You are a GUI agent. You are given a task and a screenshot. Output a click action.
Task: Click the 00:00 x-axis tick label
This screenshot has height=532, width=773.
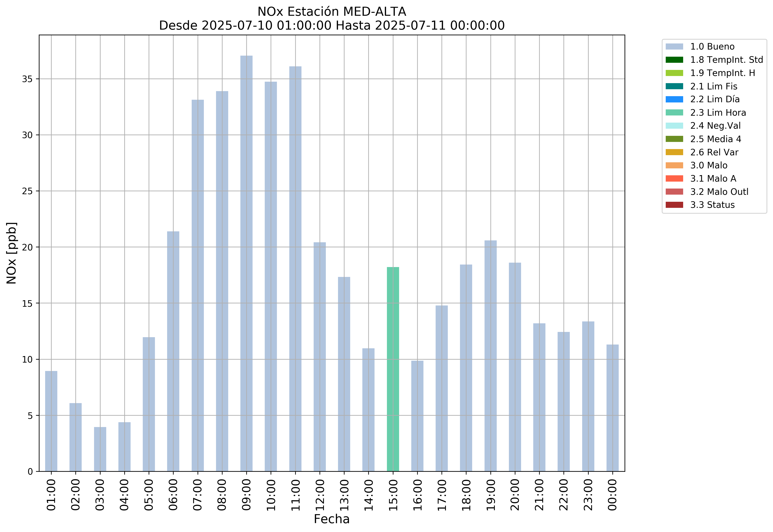pos(612,495)
